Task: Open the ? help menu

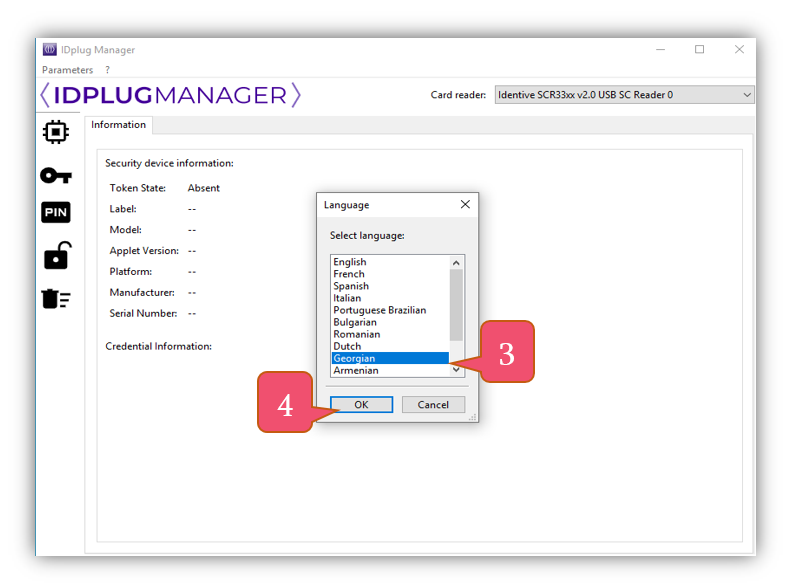Action: (107, 70)
